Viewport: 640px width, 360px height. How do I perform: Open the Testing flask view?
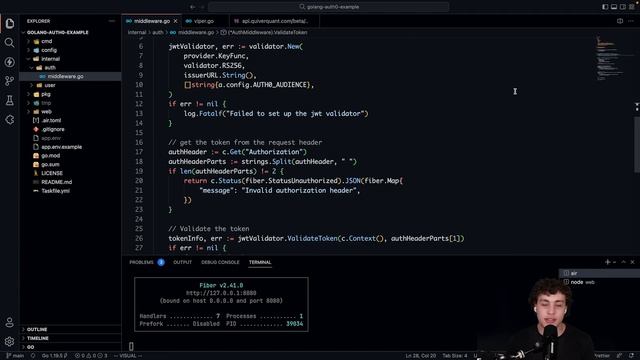coord(10,100)
